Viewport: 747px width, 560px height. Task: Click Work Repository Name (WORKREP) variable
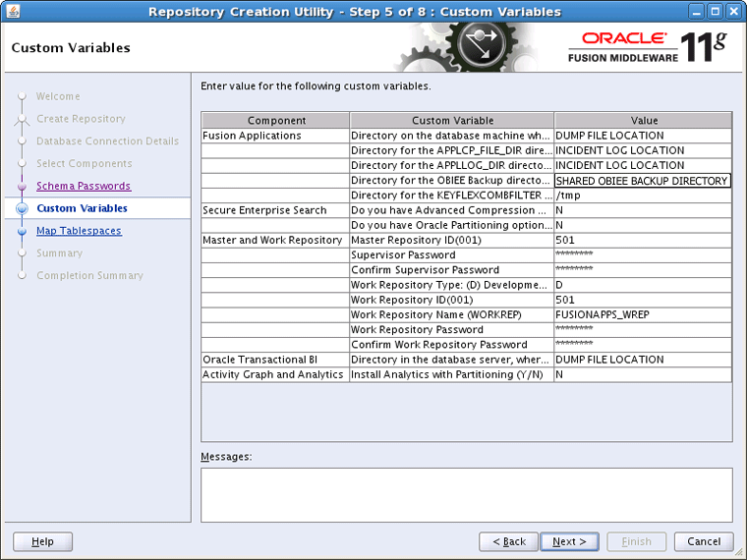tap(451, 314)
